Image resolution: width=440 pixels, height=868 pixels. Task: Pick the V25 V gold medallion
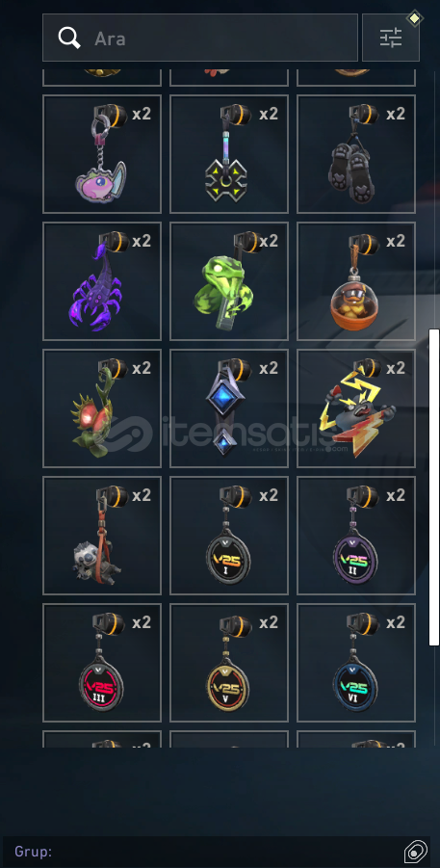click(x=229, y=663)
